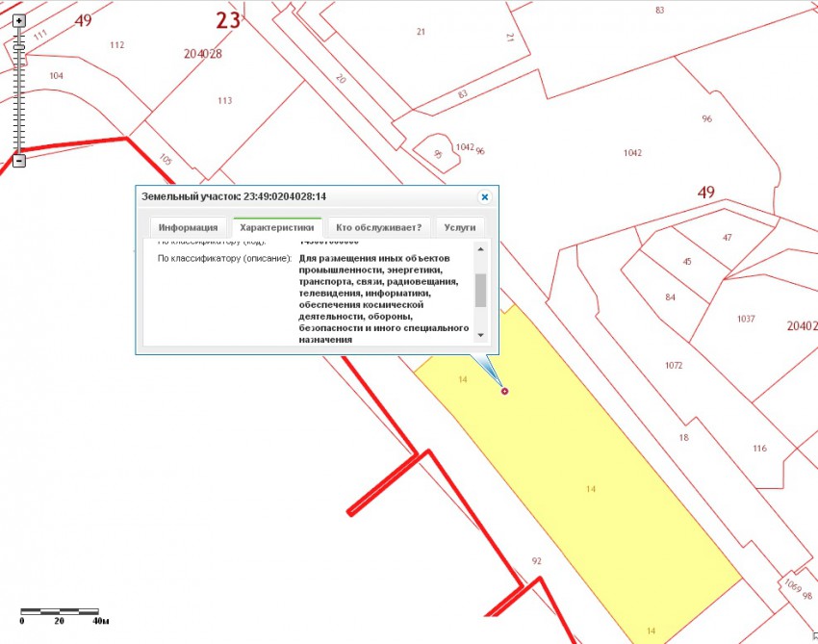
Task: Close the land parcel info popup
Action: point(485,196)
